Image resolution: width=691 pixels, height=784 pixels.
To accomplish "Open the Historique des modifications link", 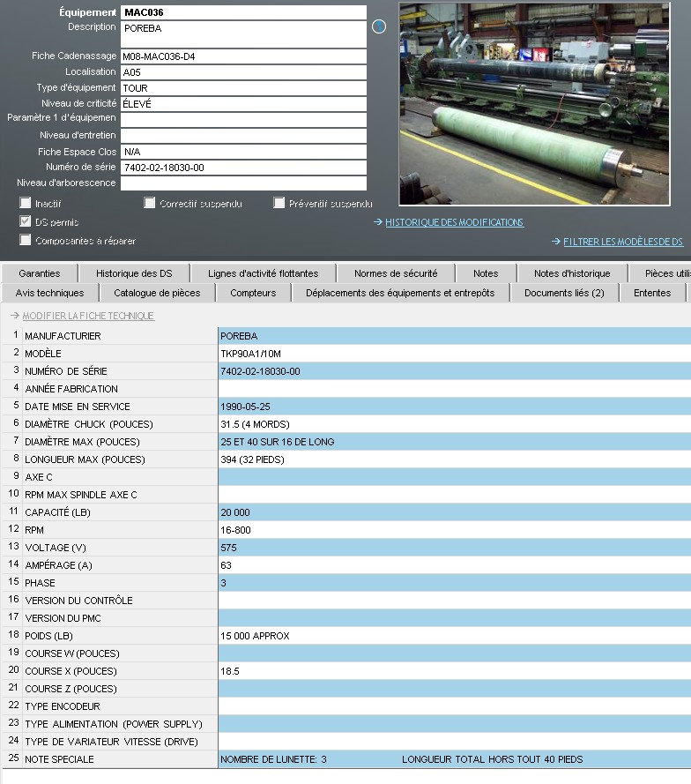I will tap(454, 222).
